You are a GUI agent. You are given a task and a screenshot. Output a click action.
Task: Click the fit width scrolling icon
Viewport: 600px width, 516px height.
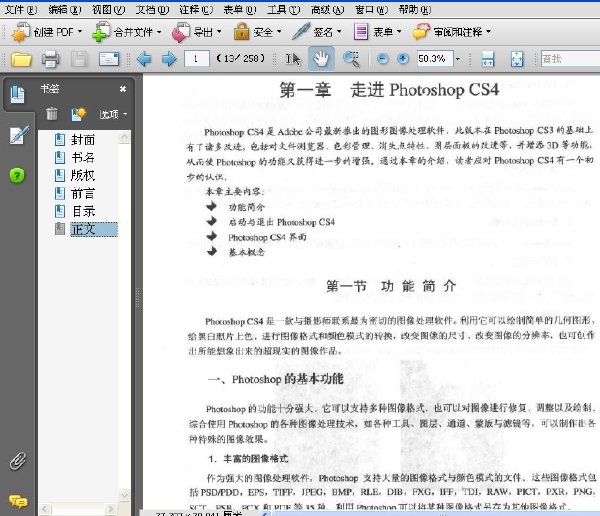coord(488,59)
